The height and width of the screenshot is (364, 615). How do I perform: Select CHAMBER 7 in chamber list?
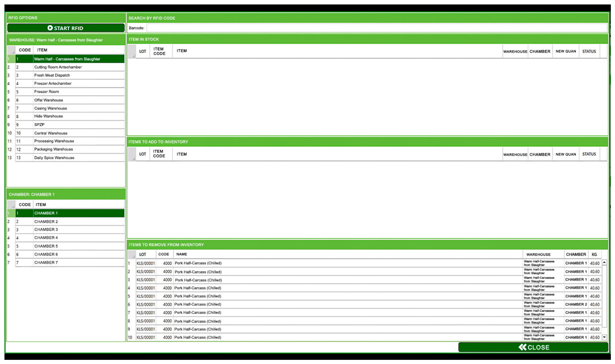[66, 263]
